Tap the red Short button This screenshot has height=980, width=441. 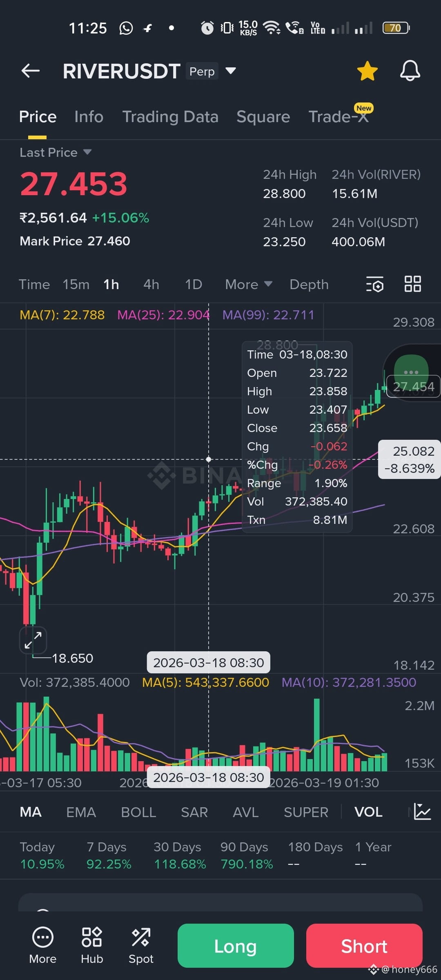[x=364, y=946]
